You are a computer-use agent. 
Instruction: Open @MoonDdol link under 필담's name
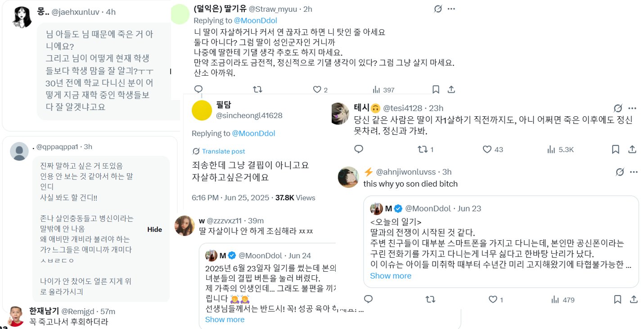(253, 133)
